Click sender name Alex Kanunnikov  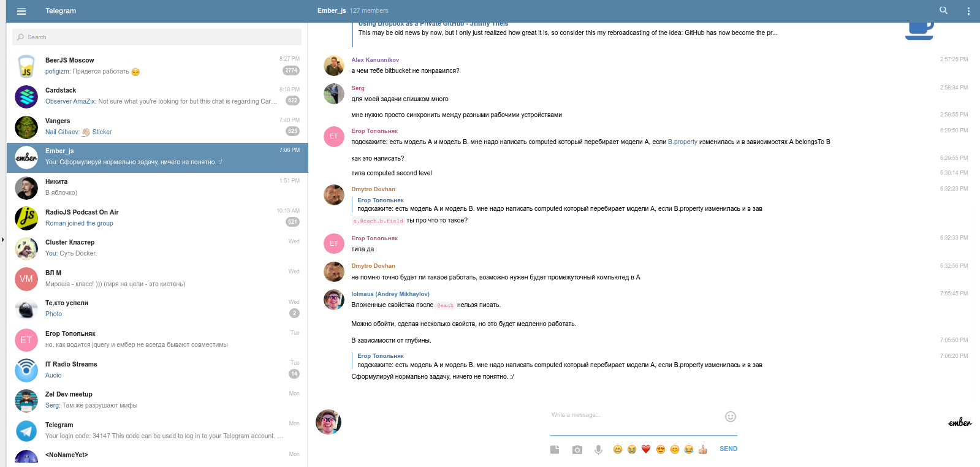click(375, 60)
